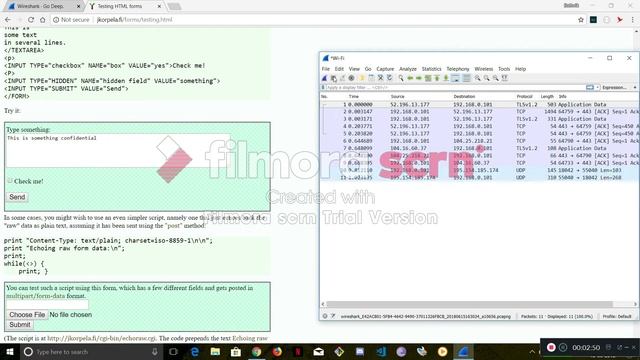Follow the multipart/form-data link
Viewport: 640px width, 360px height.
(x=36, y=296)
